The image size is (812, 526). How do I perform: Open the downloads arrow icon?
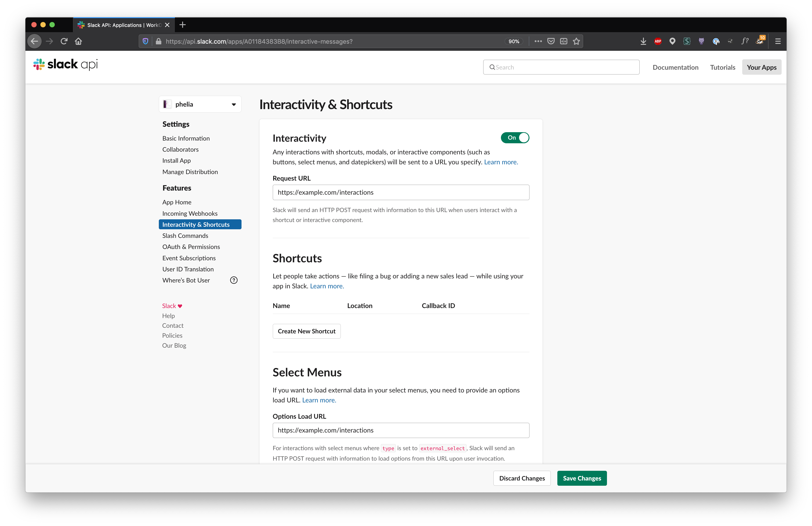pyautogui.click(x=643, y=41)
